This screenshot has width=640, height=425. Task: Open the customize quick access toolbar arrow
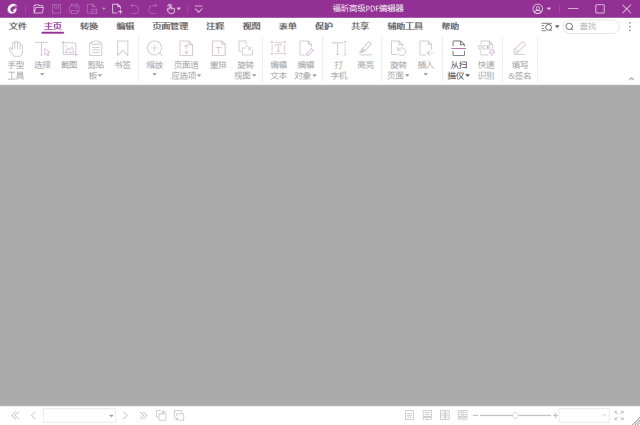click(199, 9)
